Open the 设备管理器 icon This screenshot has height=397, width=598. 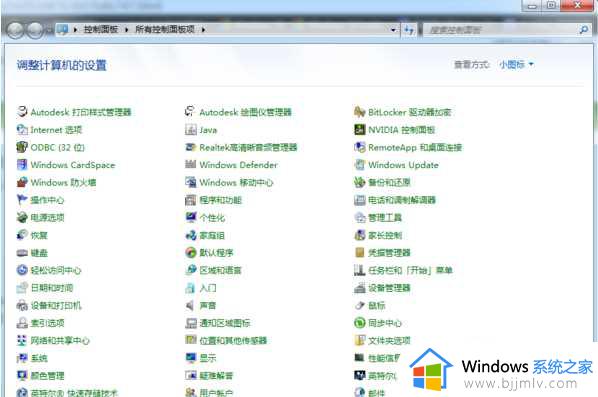click(x=359, y=288)
